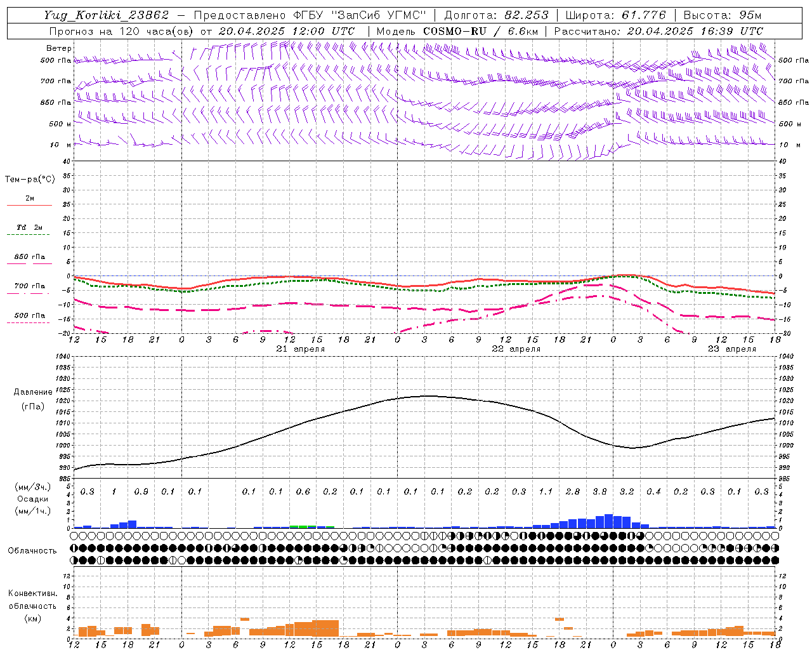Click the 'Рассчитано: 20.04.2025 16:39 UTC' text
This screenshot has height=650, width=812.
[658, 31]
